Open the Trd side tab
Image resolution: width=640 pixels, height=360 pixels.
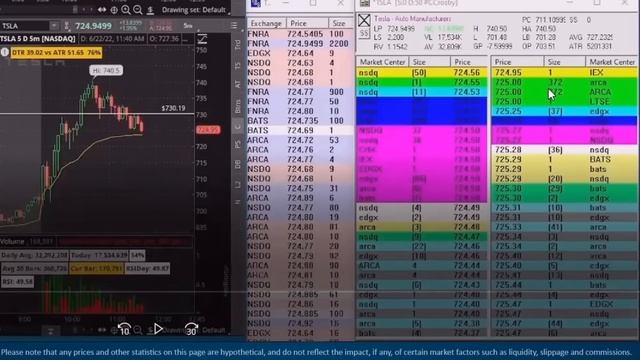click(x=238, y=45)
